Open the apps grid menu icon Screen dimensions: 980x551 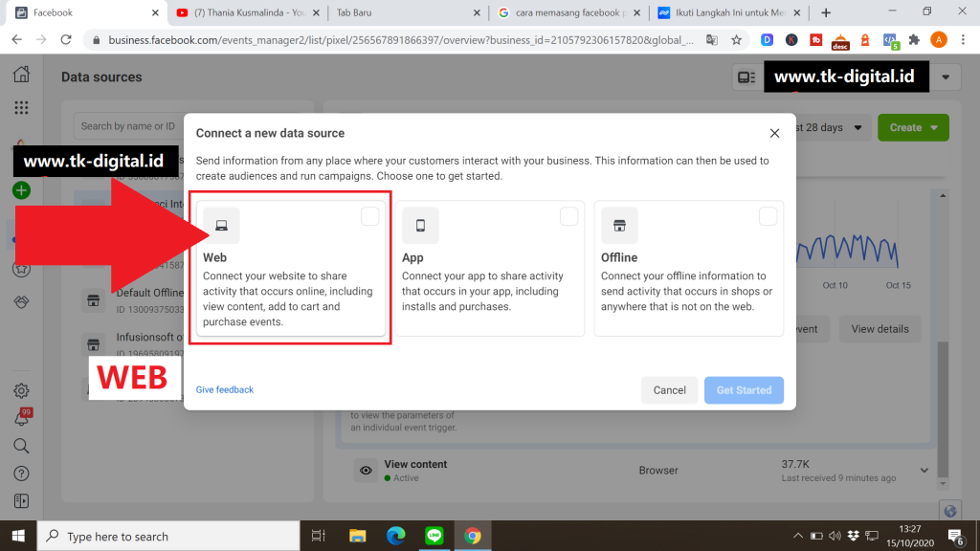tap(21, 108)
